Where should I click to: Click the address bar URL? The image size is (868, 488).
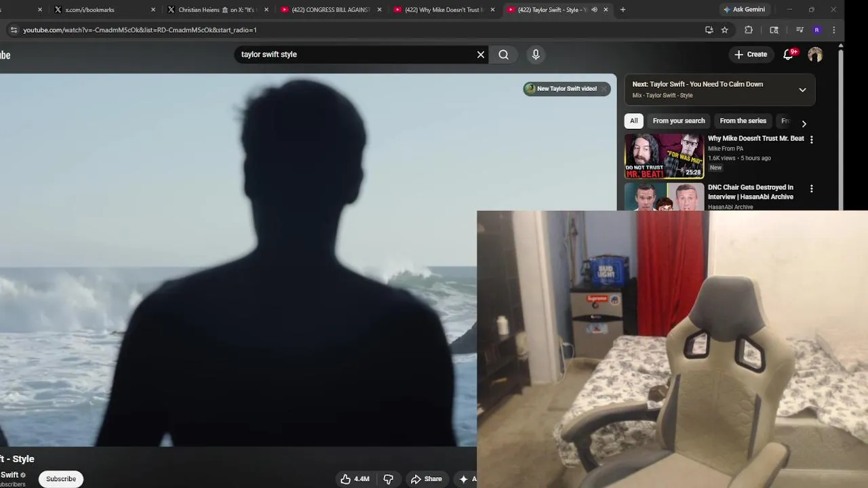pyautogui.click(x=140, y=30)
